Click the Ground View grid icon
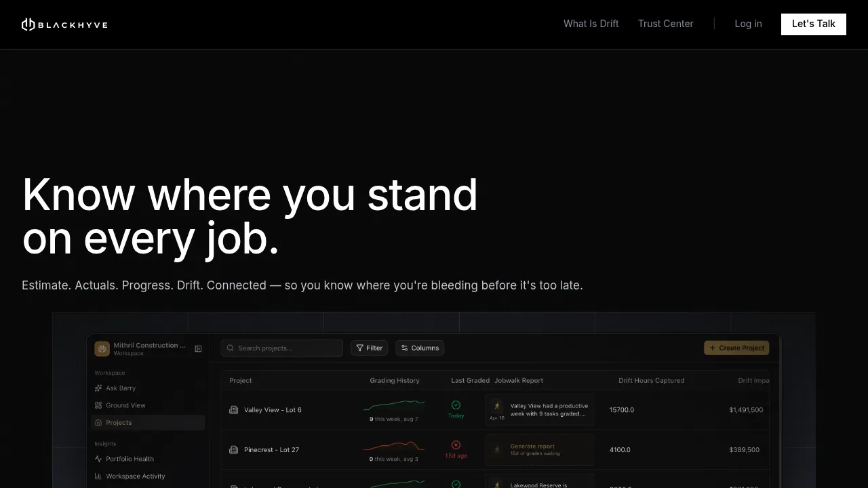The height and width of the screenshot is (488, 868). tap(98, 405)
